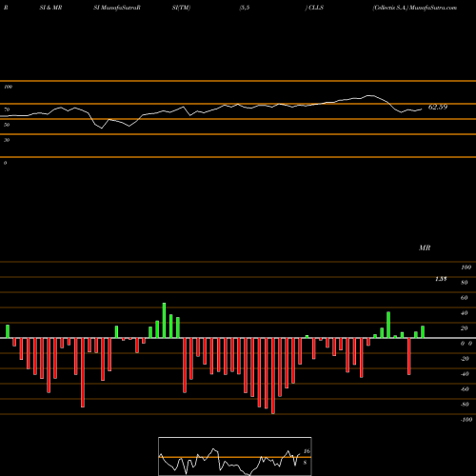Viewport: 476px width, 476px height.
Task: Click the RSI axis label 0 on left
Action: (5, 163)
